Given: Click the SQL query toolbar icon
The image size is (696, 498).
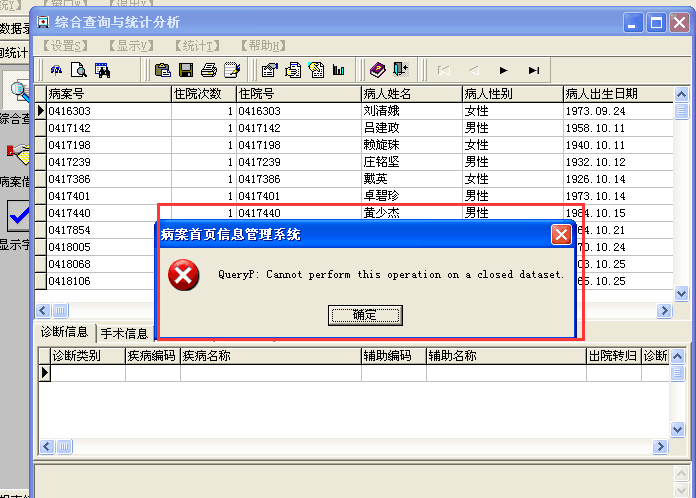Looking at the screenshot, I should [56, 70].
